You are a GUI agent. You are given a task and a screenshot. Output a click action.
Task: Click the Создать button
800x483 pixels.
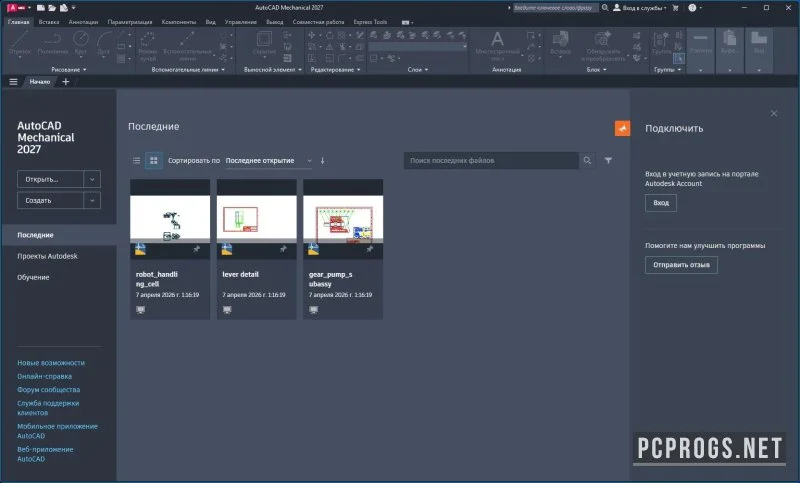click(x=51, y=200)
